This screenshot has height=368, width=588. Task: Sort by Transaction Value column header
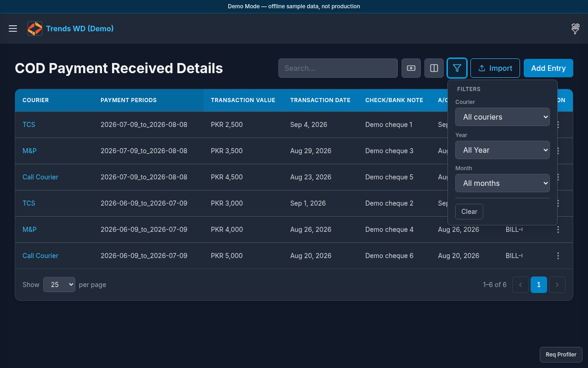pos(243,100)
